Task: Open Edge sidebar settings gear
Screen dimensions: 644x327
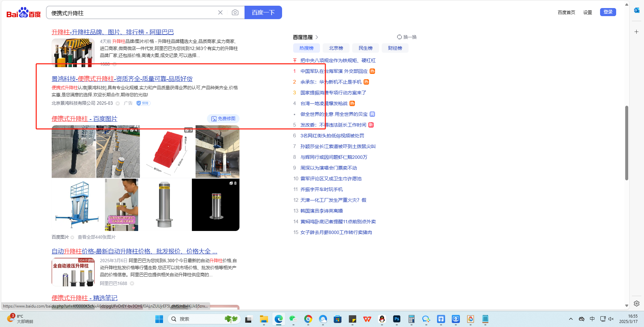Action: click(637, 303)
